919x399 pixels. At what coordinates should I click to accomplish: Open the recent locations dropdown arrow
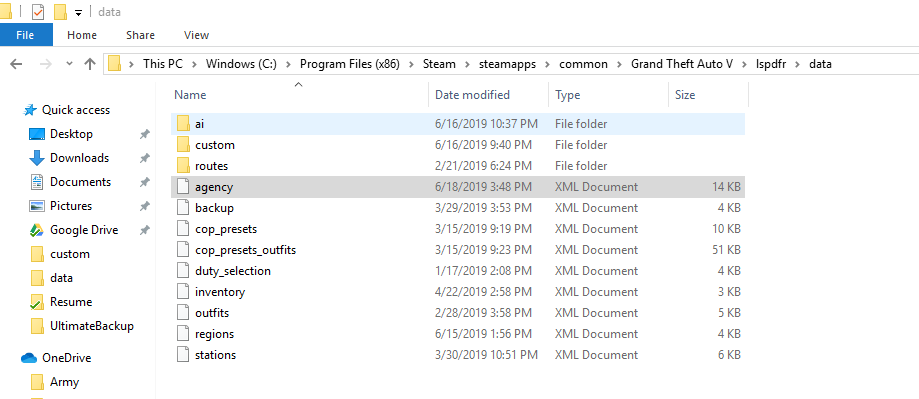click(70, 64)
